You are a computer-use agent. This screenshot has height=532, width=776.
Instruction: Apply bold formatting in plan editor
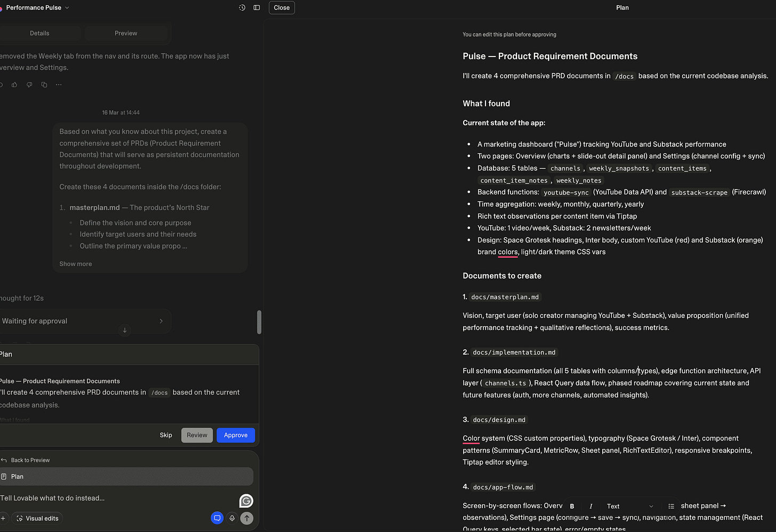tap(572, 506)
